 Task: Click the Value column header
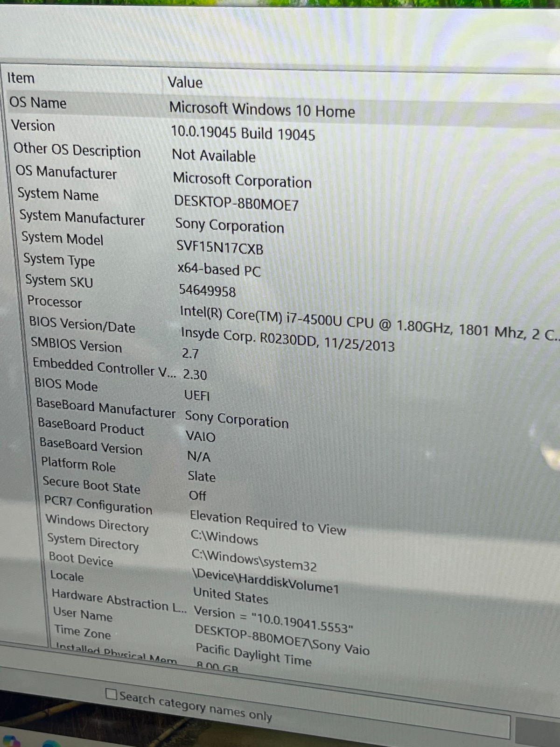click(185, 82)
